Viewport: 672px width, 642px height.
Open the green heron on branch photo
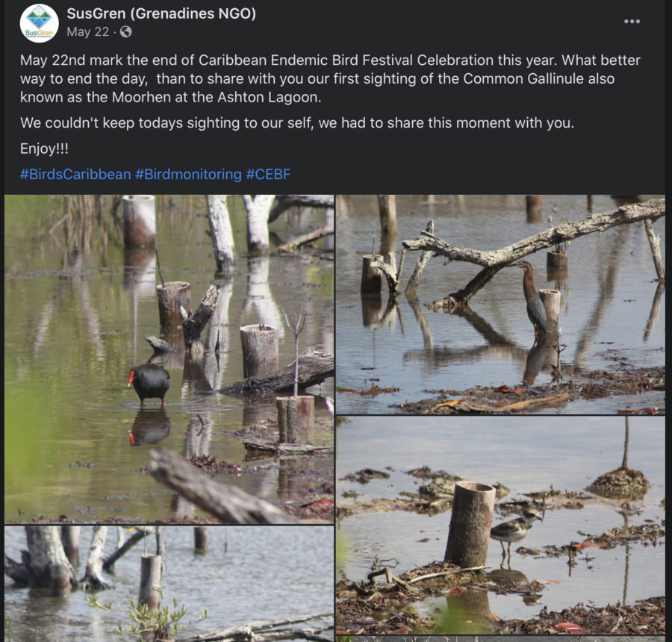(500, 305)
